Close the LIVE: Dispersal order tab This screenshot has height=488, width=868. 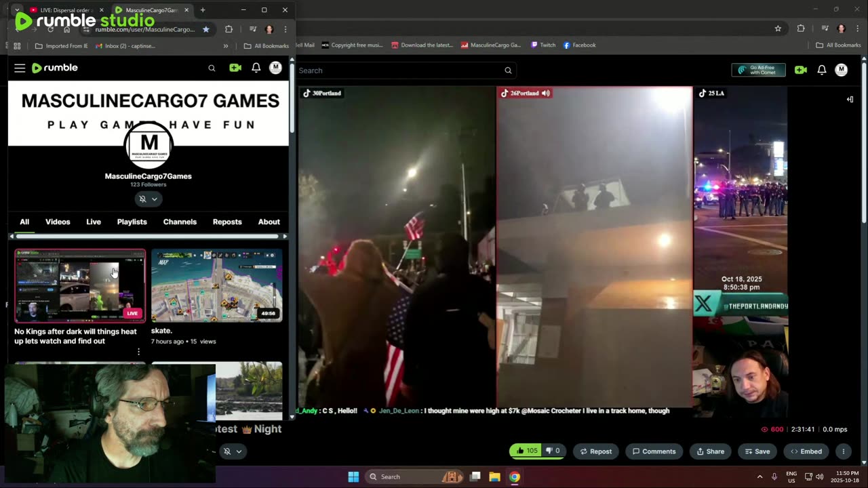[x=102, y=10]
